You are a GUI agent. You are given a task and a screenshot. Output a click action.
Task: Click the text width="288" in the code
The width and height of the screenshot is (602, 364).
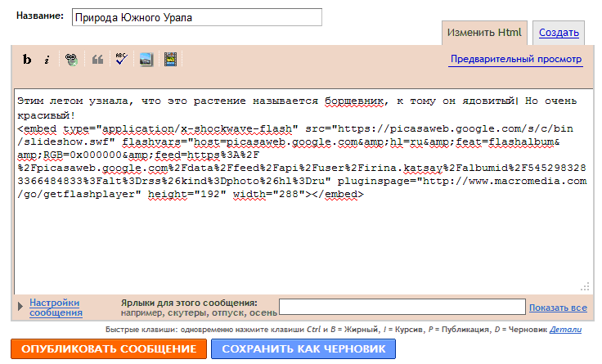tap(269, 195)
